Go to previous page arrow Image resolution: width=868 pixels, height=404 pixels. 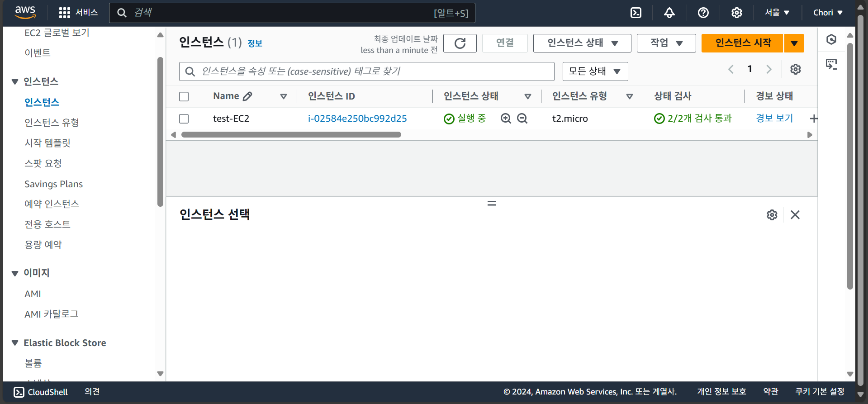click(731, 69)
